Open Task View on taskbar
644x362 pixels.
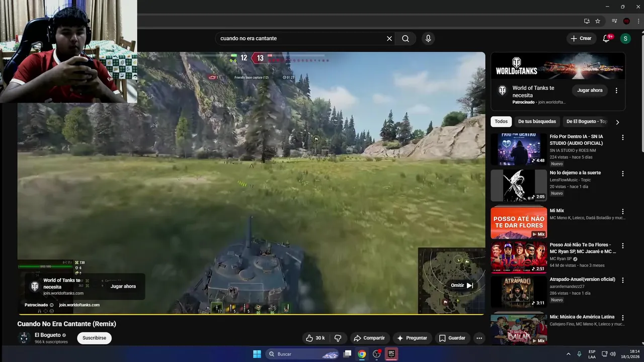point(347,354)
